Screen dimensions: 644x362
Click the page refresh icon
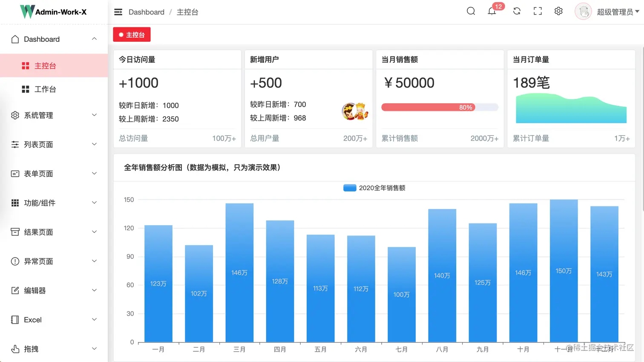point(517,12)
